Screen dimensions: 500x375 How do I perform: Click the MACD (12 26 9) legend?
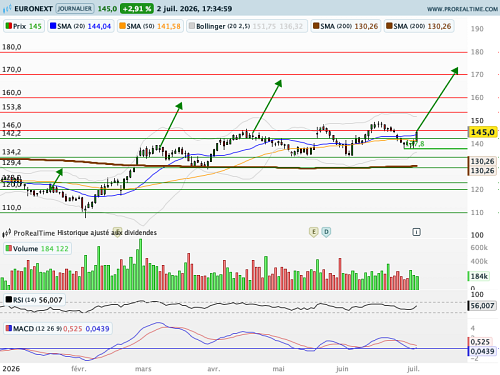[x=58, y=329]
